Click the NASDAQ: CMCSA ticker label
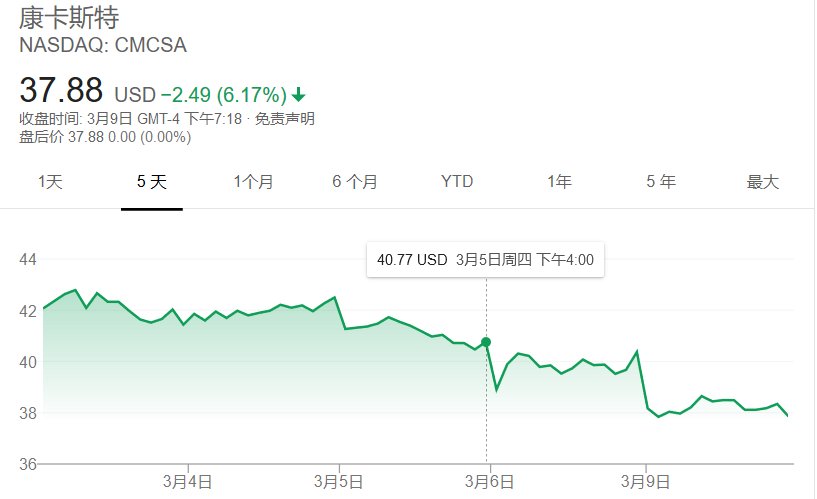This screenshot has height=499, width=817. pyautogui.click(x=103, y=46)
